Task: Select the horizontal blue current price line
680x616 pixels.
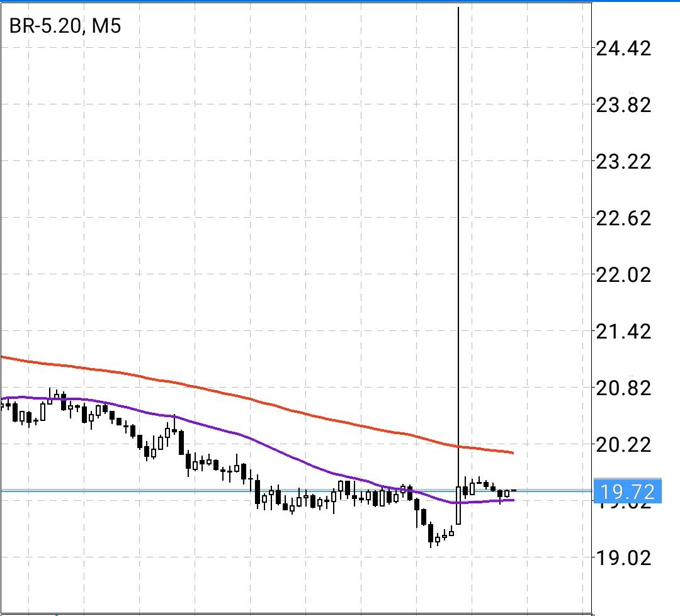Action: (x=296, y=491)
